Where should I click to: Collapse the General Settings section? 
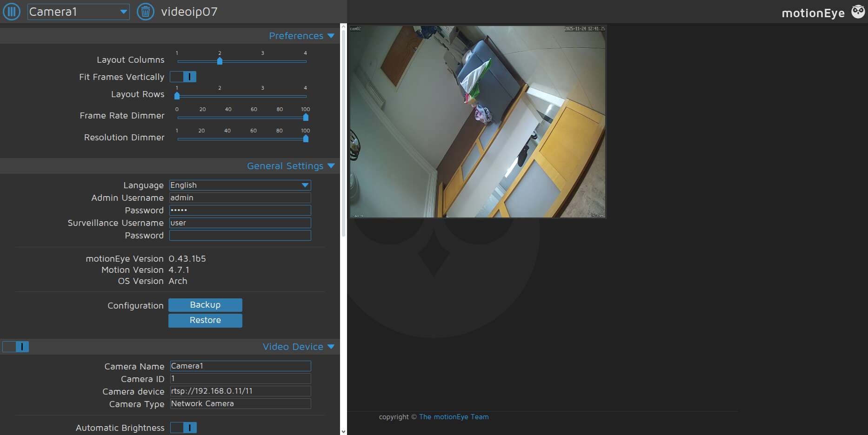point(290,166)
